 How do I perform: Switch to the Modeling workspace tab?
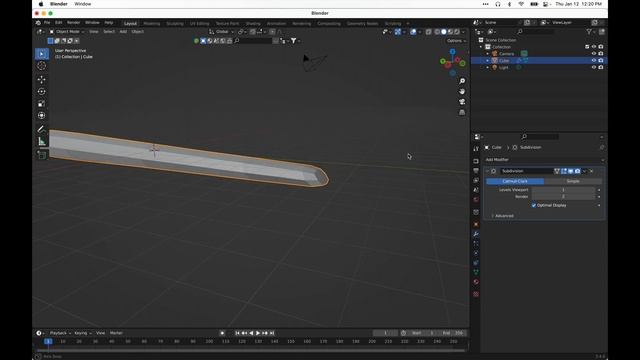pyautogui.click(x=152, y=24)
